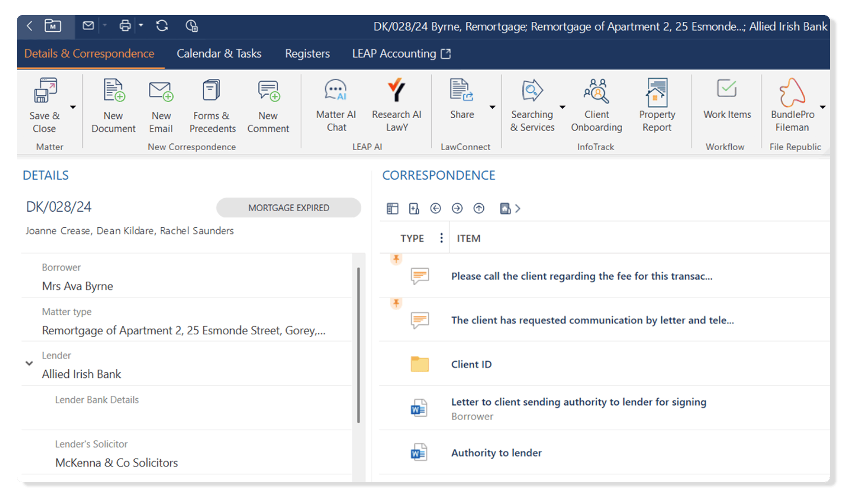Launch BundlePro Fileman
Viewport: 850px width, 504px height.
[792, 105]
